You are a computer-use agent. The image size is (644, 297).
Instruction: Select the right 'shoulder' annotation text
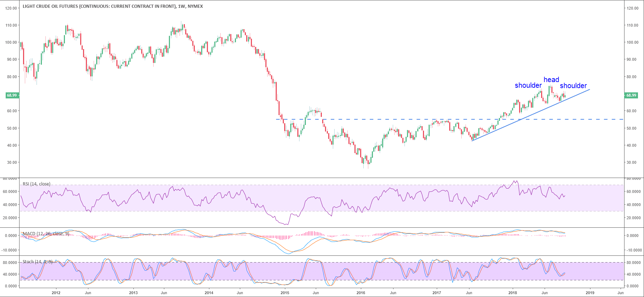(x=573, y=86)
